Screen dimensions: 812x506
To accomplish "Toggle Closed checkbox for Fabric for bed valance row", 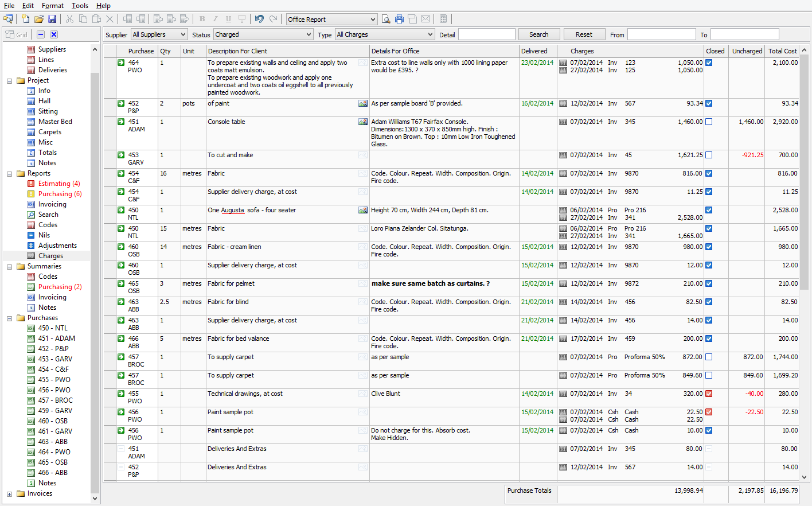I will coord(709,338).
